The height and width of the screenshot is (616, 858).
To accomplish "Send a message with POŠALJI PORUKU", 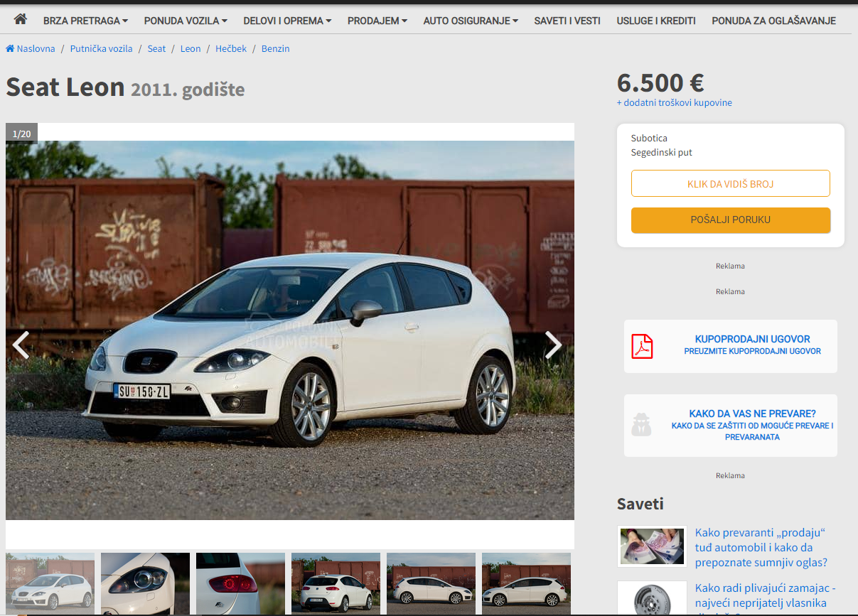I will click(731, 220).
